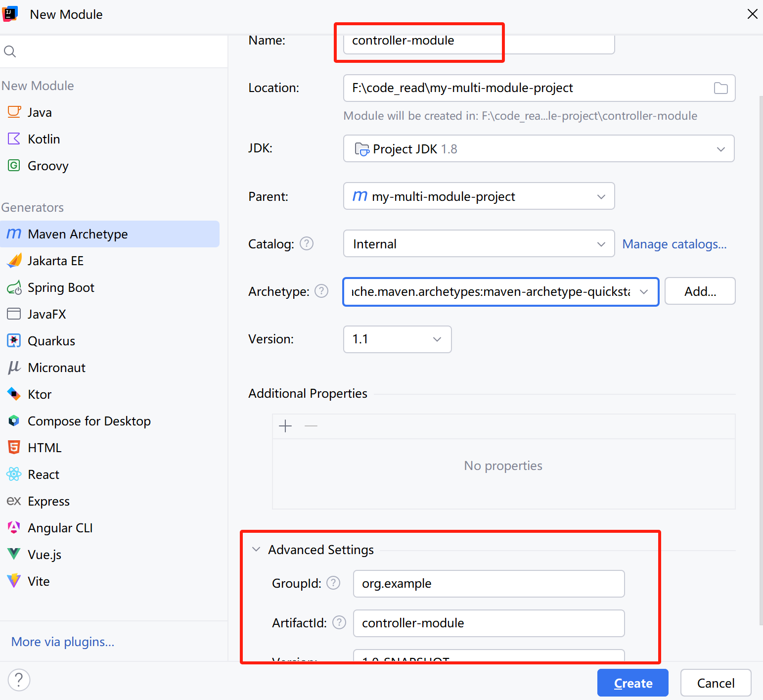This screenshot has height=700, width=763.
Task: Click the Vite lightning icon
Action: coord(14,581)
